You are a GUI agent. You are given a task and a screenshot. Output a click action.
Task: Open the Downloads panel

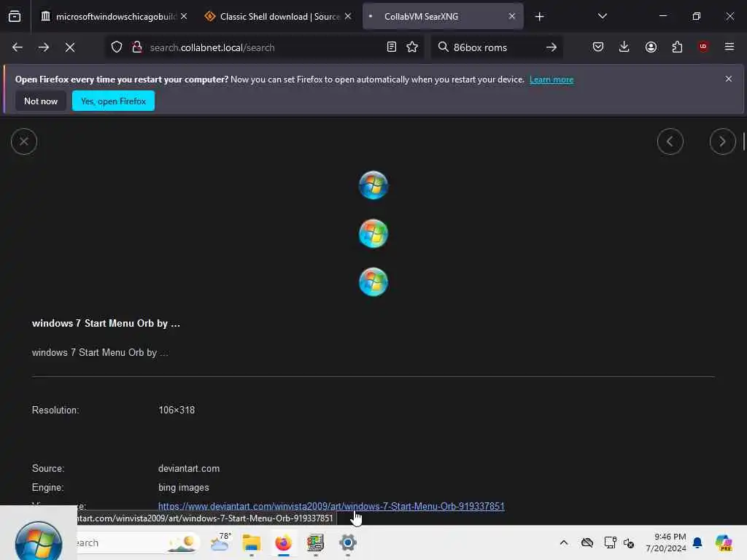click(x=624, y=47)
